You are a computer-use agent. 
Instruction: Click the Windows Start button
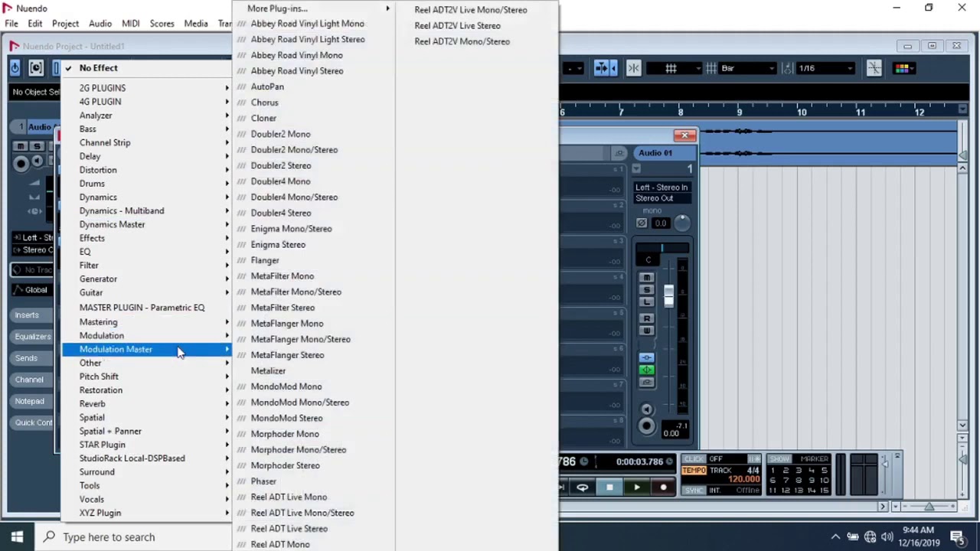[17, 536]
